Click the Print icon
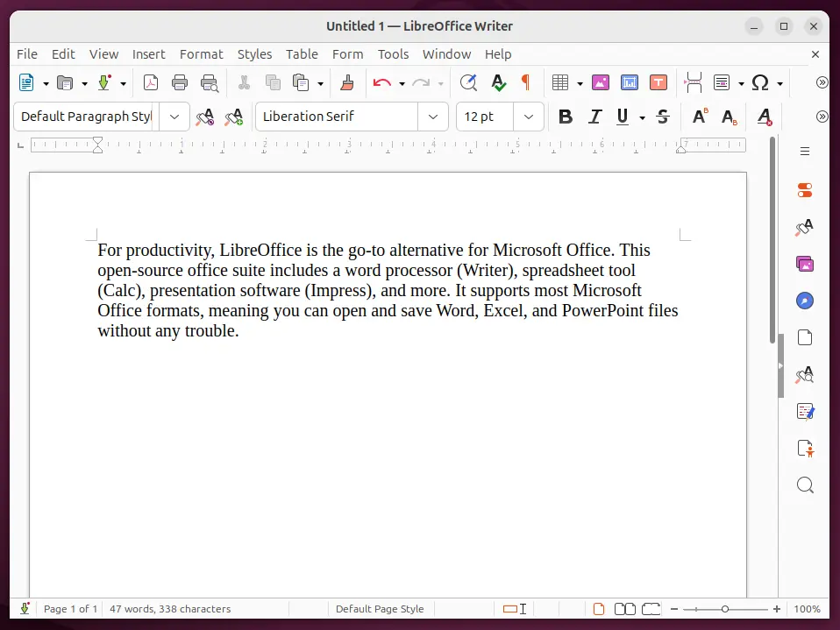Screen dimensions: 840x630 (180, 83)
